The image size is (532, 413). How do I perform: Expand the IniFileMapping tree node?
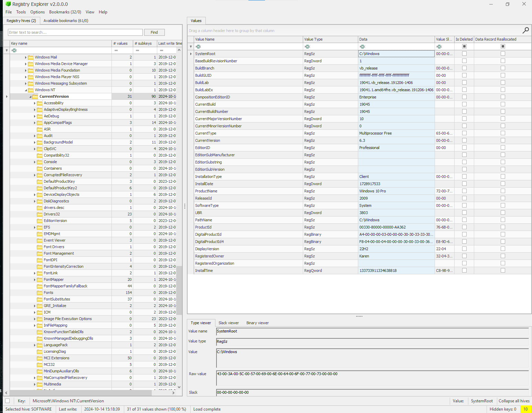34,326
